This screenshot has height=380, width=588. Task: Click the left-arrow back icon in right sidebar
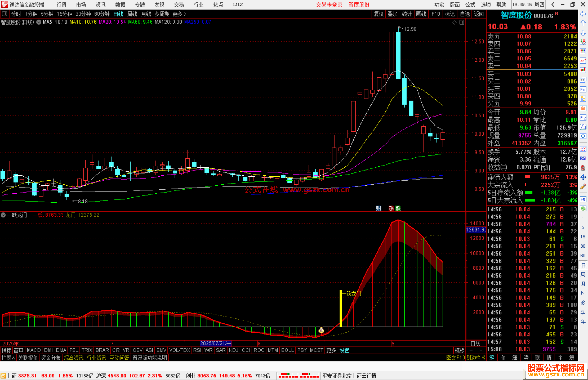(x=583, y=14)
